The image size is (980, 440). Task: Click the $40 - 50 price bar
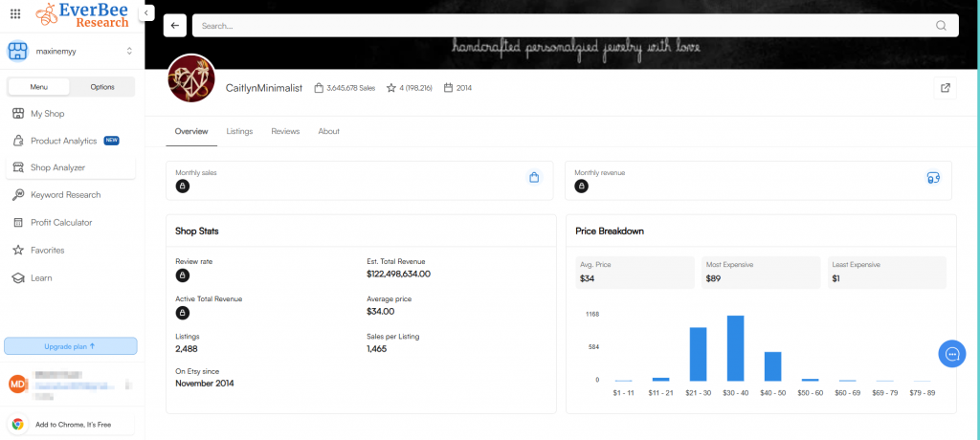click(772, 366)
